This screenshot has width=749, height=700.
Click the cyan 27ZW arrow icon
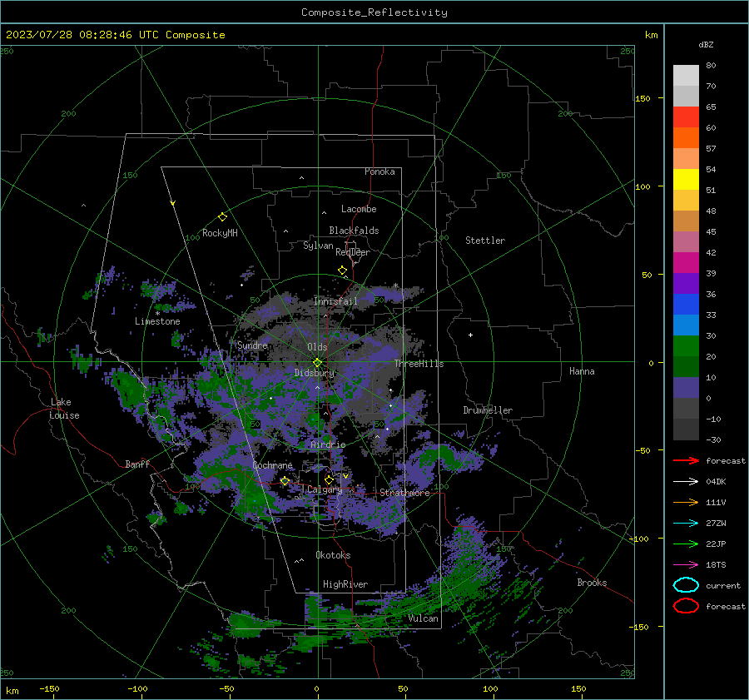coord(686,524)
